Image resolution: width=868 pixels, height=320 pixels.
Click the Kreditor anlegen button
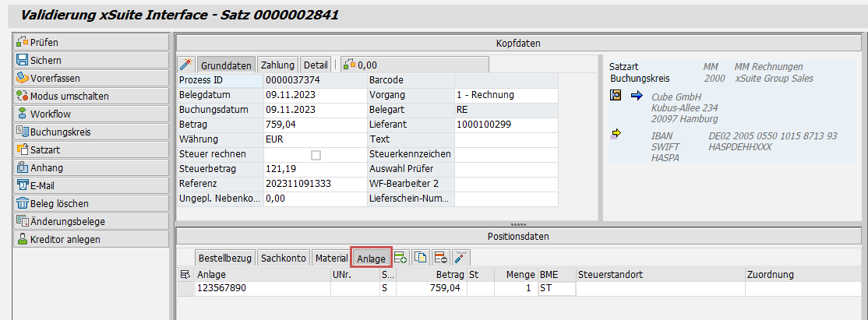91,239
